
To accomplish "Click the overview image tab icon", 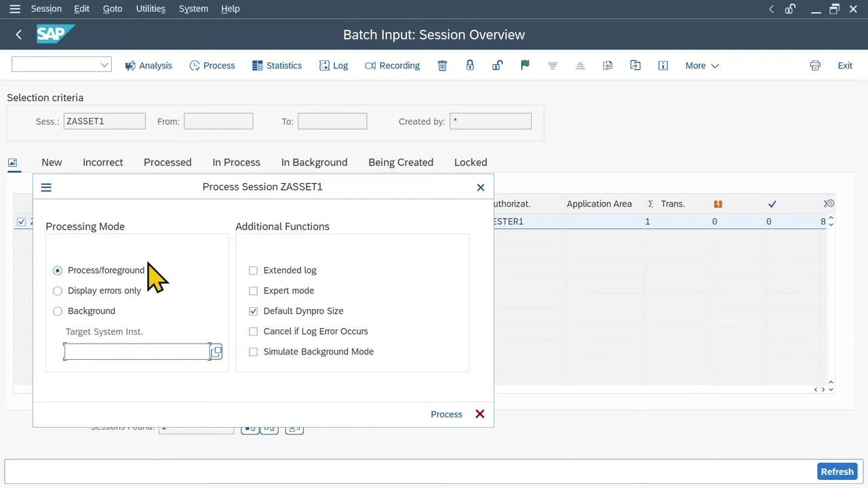I will (x=12, y=163).
